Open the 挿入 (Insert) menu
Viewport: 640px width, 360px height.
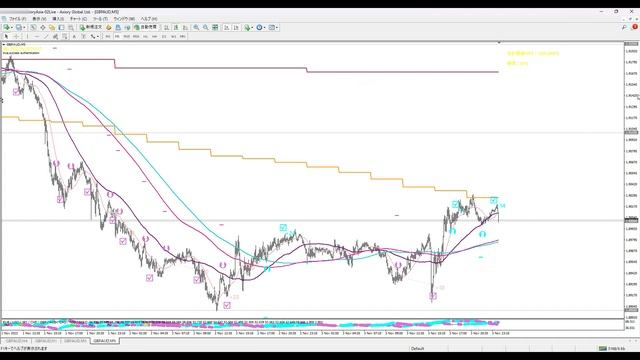(x=58, y=19)
